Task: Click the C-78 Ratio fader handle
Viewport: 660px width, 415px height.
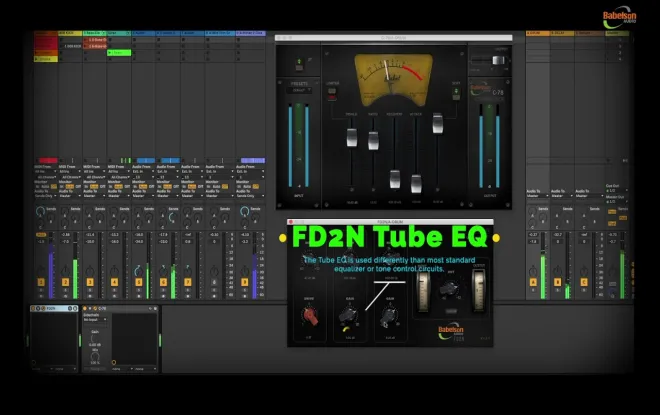Action: [373, 141]
